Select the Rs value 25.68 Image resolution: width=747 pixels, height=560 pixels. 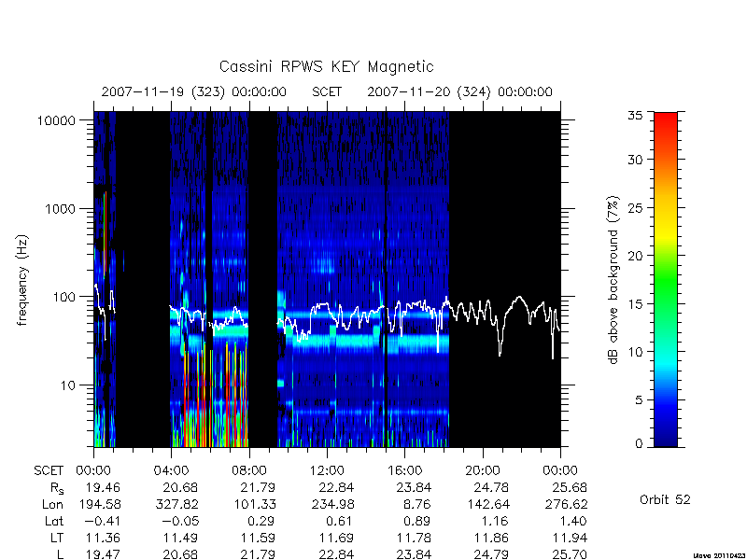tap(569, 487)
